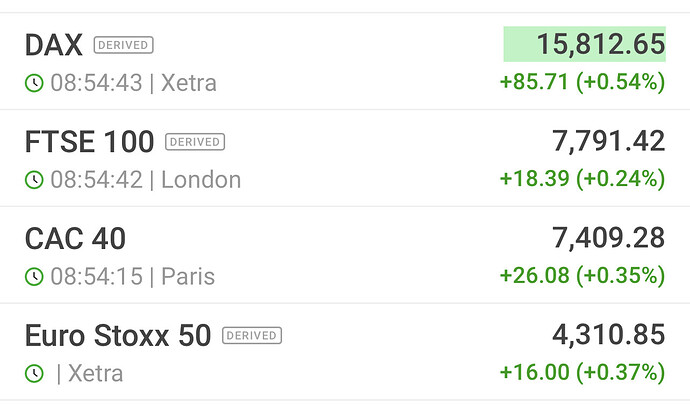This screenshot has height=410, width=690.
Task: Click the DERIVED badge next to FTSE 100
Action: tap(195, 142)
